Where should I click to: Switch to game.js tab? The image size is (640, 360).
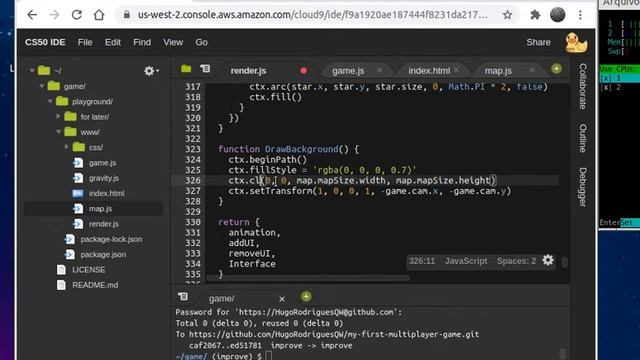(348, 71)
